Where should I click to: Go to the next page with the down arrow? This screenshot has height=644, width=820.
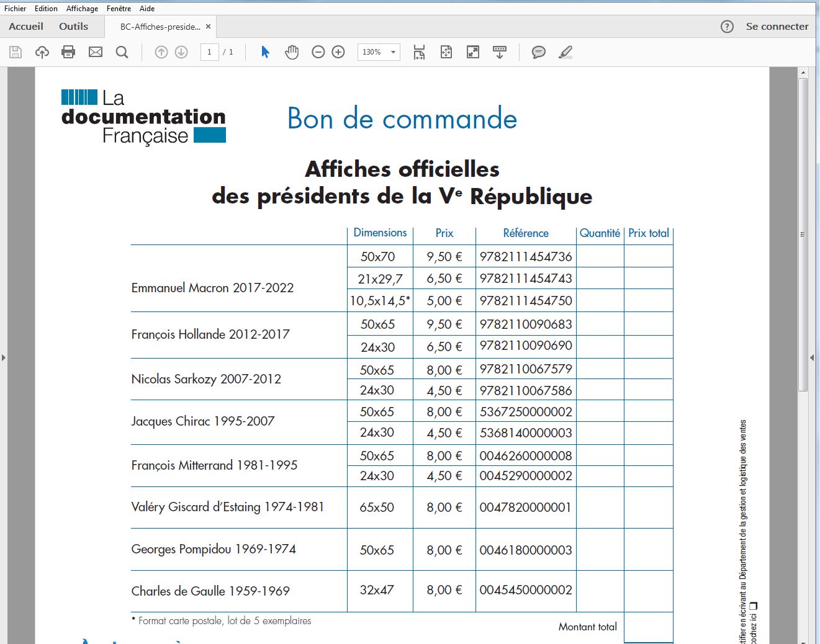[181, 52]
